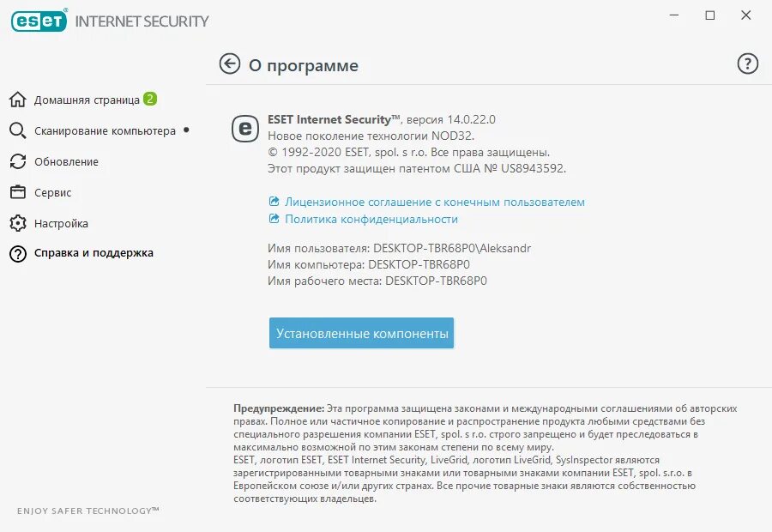
Task: Click the green notification badge showing 2
Action: coord(150,99)
